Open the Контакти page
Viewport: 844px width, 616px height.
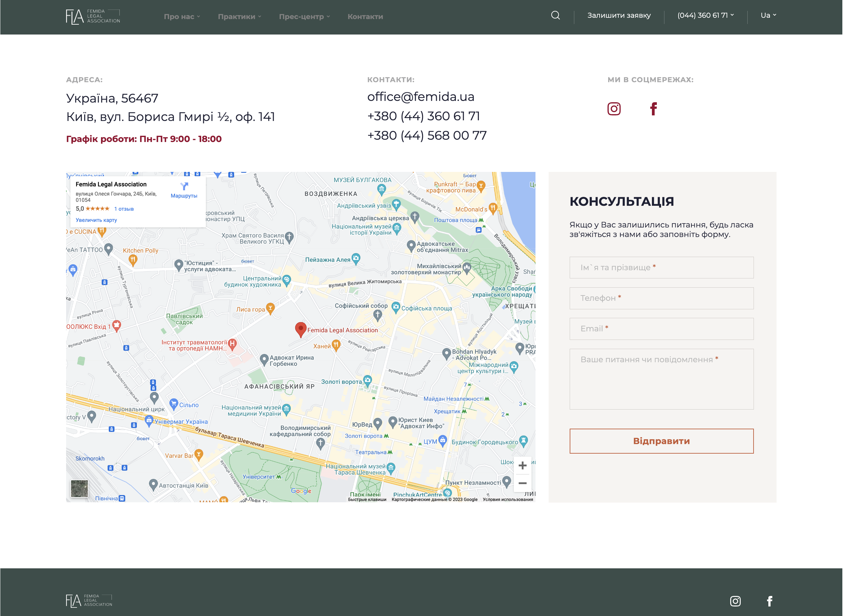(366, 16)
